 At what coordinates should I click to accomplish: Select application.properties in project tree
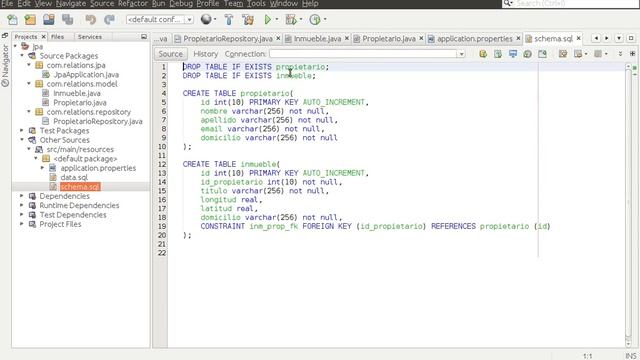(98, 168)
